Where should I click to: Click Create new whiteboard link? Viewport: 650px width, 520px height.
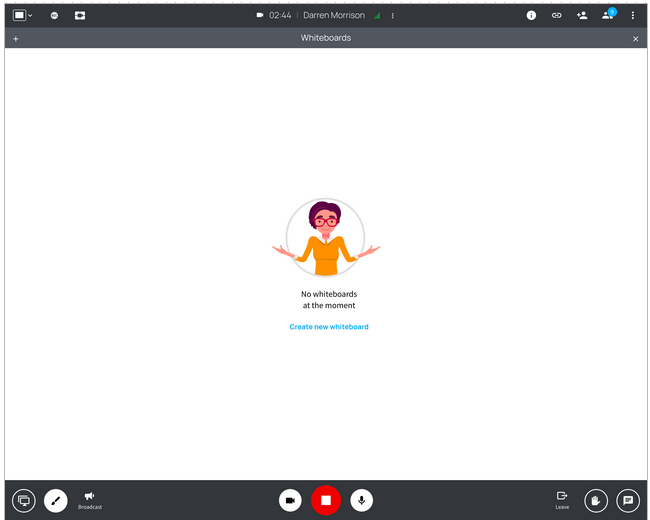[x=329, y=327]
